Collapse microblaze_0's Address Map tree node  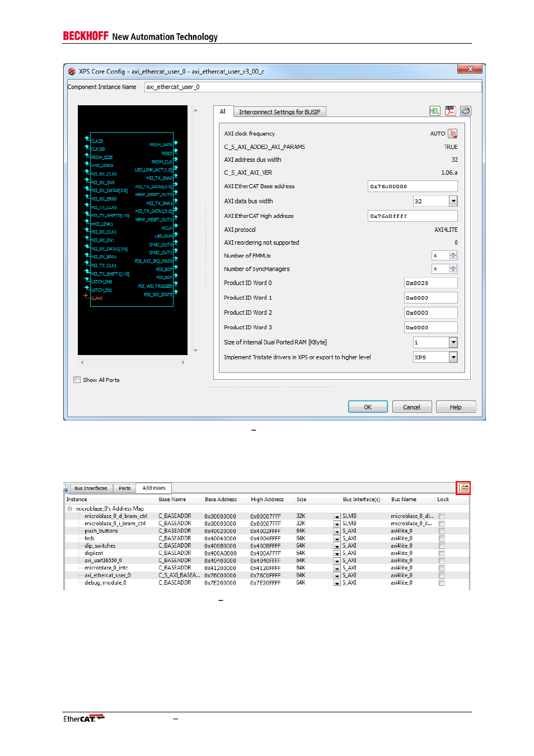70,508
